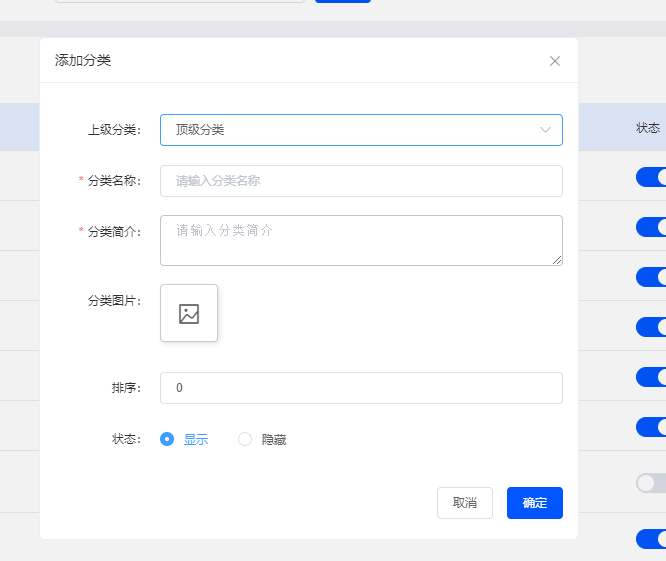Close the 添加分类 dialog with X
Screen dimensions: 666x561
555,61
